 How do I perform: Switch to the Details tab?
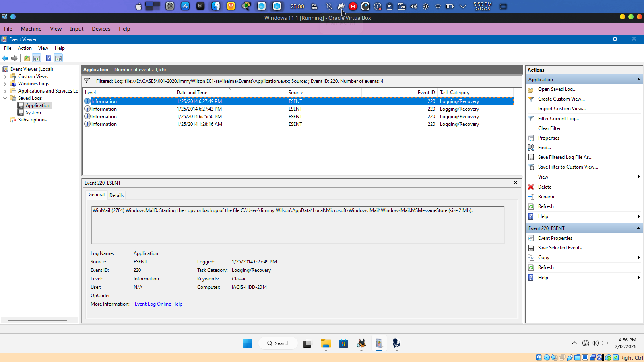click(x=116, y=195)
